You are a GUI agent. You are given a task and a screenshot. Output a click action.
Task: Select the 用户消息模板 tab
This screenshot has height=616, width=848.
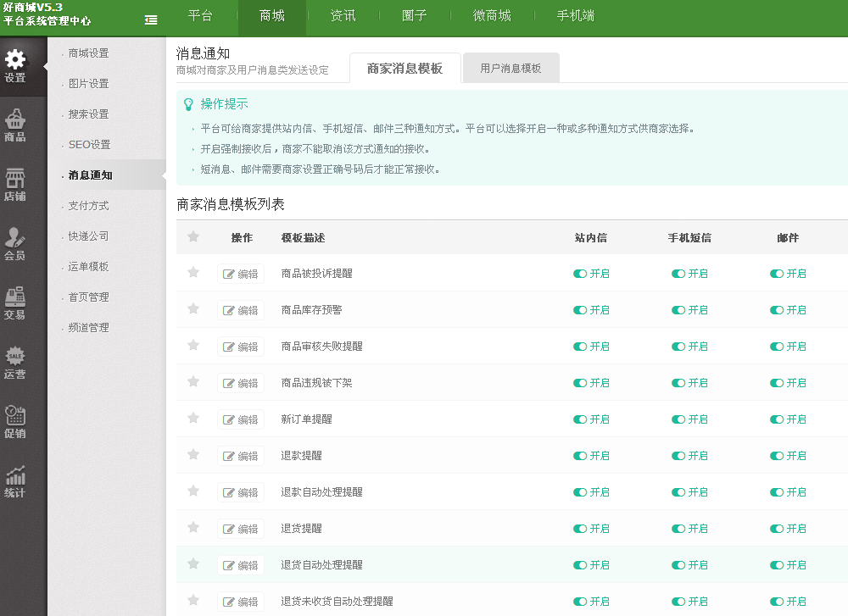click(x=510, y=68)
